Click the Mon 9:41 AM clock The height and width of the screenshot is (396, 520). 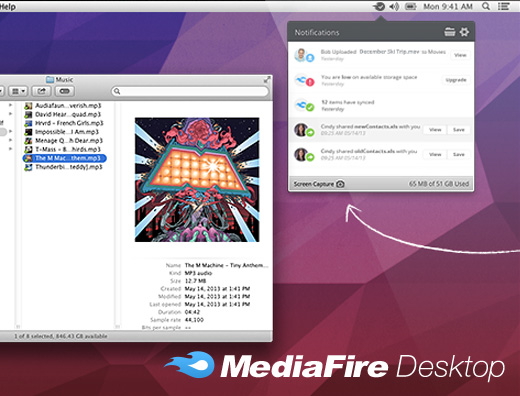coord(448,6)
